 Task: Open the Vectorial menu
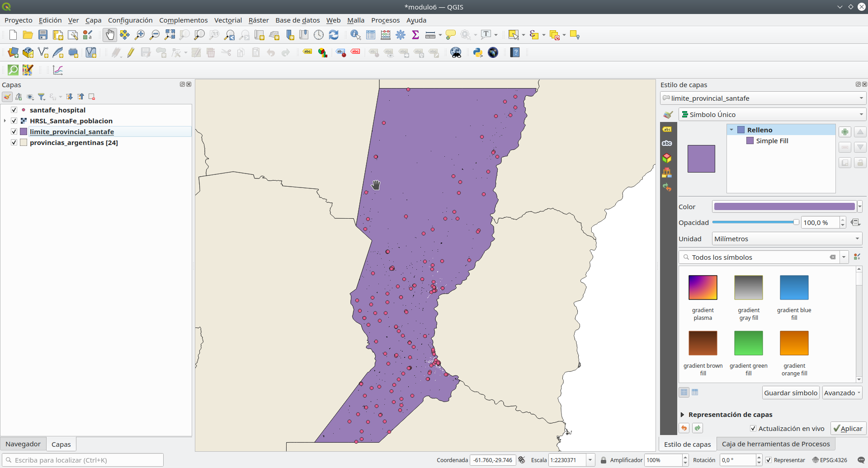click(x=228, y=20)
